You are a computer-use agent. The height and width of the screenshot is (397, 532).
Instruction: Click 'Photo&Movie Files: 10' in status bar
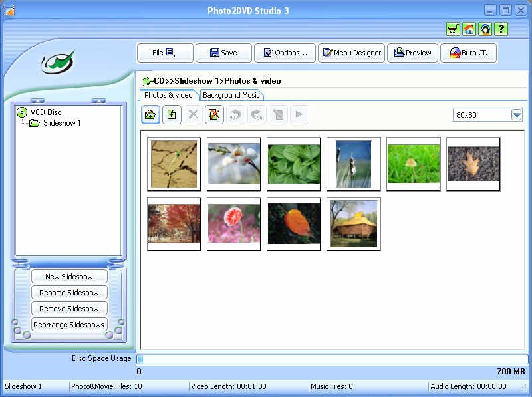(106, 386)
